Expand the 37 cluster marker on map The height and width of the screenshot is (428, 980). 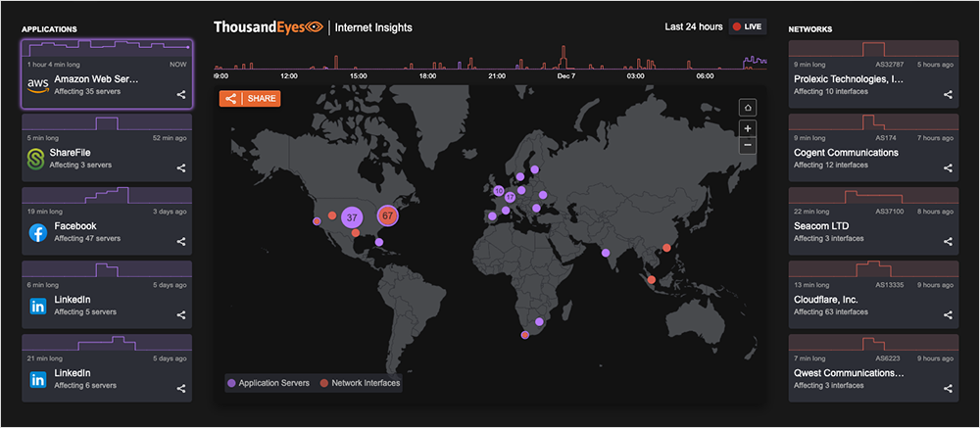coord(353,216)
